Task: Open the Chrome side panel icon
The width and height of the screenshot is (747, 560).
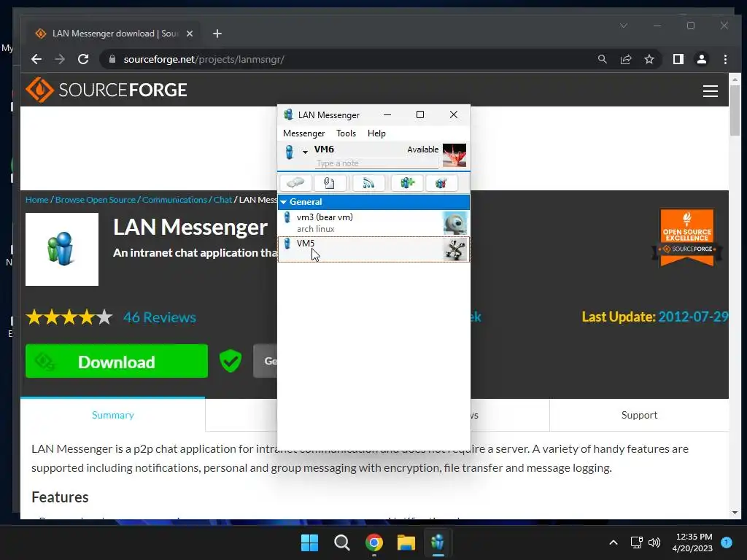Action: click(678, 59)
